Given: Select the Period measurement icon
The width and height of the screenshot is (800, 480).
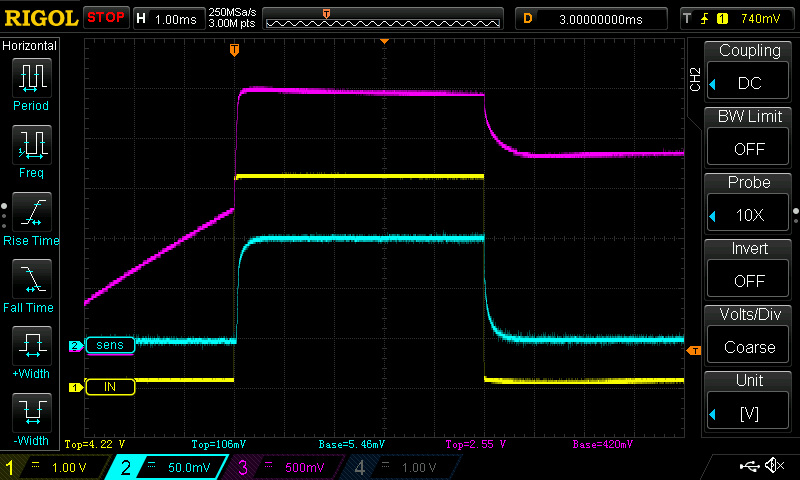Looking at the screenshot, I should (32, 78).
